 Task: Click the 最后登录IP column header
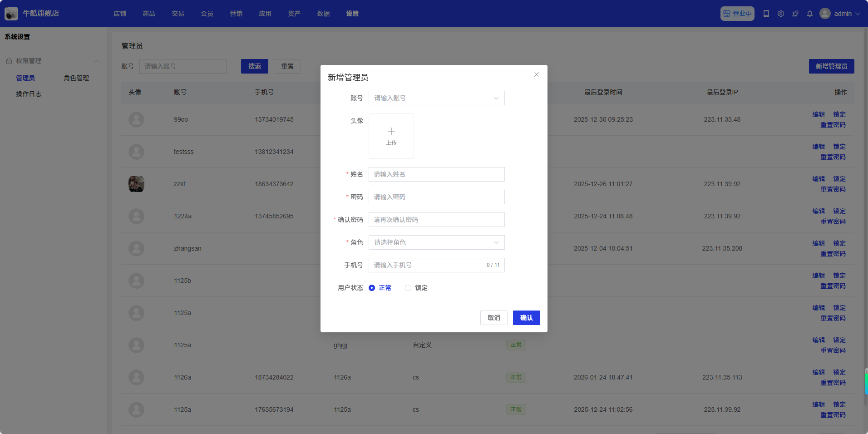point(722,92)
